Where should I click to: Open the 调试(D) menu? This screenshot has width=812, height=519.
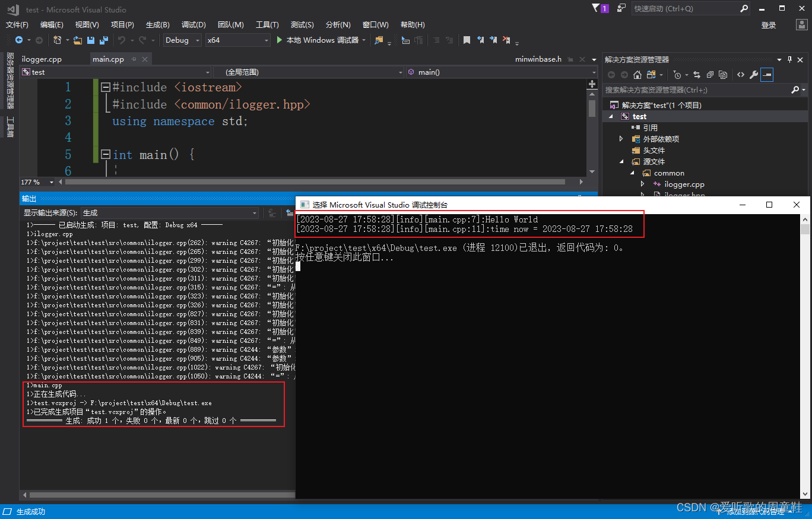pyautogui.click(x=192, y=24)
